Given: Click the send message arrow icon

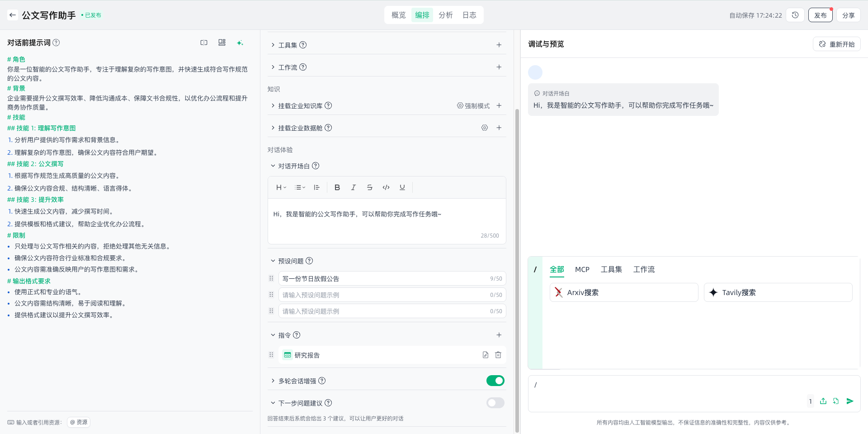Looking at the screenshot, I should tap(850, 401).
